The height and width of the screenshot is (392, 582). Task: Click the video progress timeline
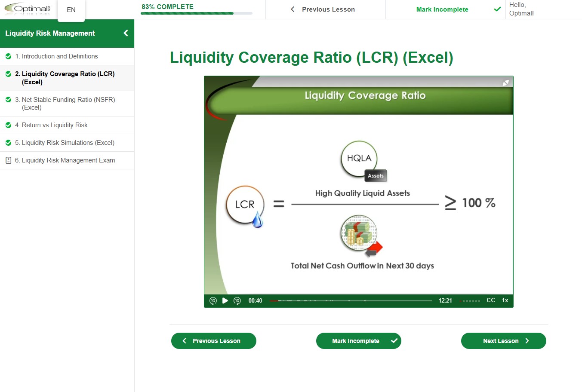[350, 301]
